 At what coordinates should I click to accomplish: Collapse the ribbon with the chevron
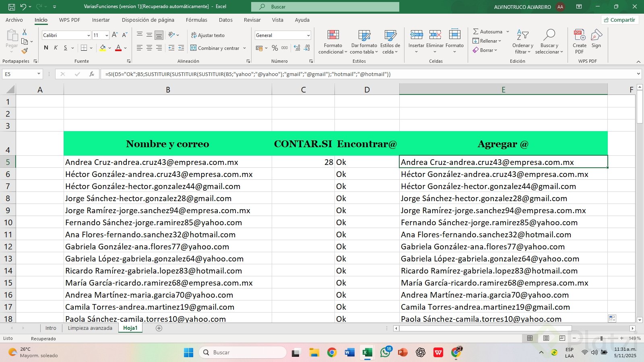[638, 62]
